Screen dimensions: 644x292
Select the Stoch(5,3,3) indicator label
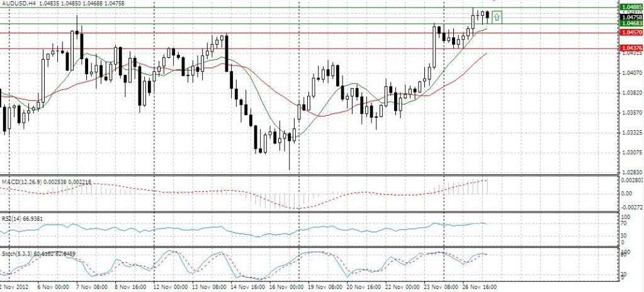(19, 253)
